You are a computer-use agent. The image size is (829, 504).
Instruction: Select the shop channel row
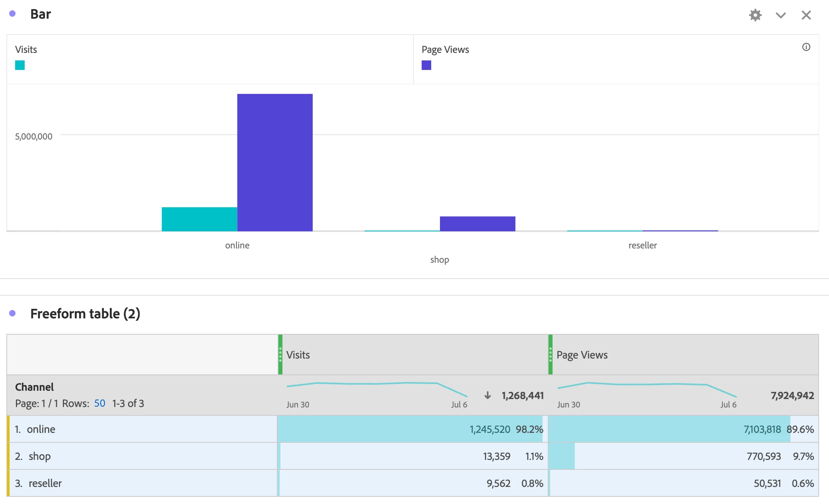pyautogui.click(x=39, y=456)
